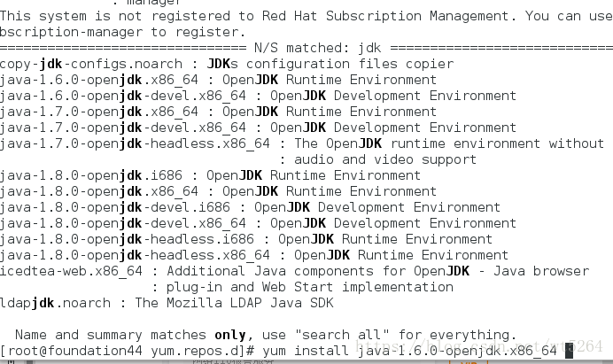Click 'bscription-manager to register.' line

pyautogui.click(x=123, y=32)
